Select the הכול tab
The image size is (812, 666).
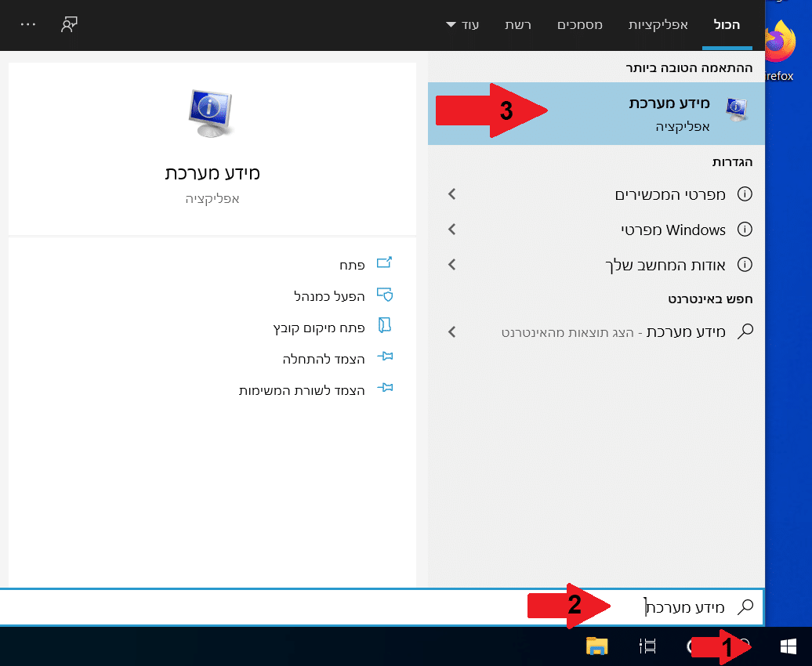[727, 25]
